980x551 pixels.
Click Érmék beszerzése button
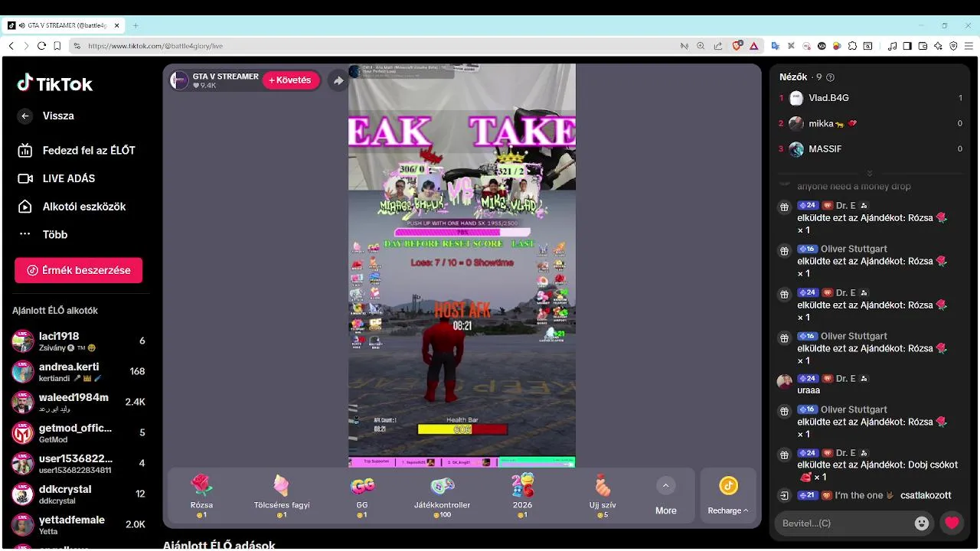(78, 270)
